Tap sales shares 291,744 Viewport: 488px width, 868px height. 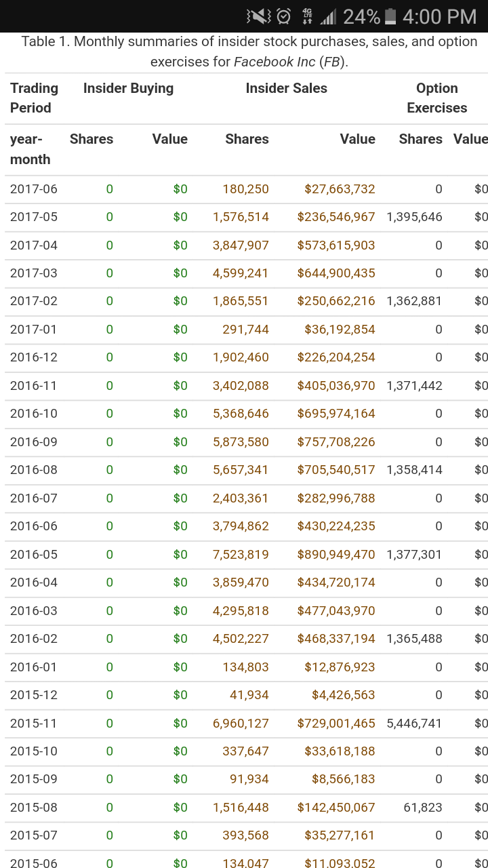click(x=245, y=330)
